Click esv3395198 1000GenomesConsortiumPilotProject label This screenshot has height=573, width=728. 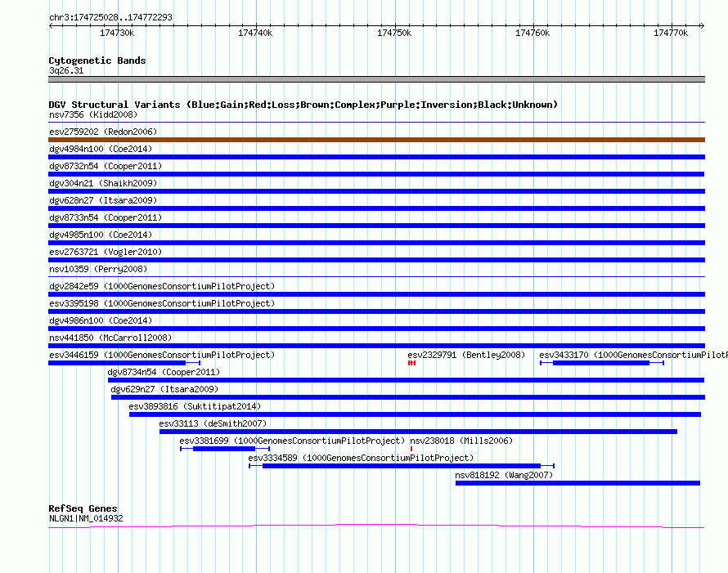[x=162, y=303]
